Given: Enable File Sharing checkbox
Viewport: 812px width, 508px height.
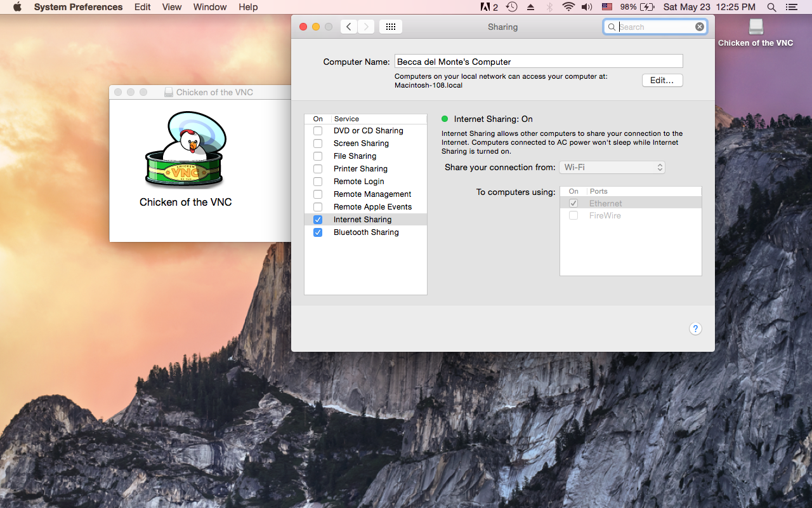Looking at the screenshot, I should tap(318, 156).
